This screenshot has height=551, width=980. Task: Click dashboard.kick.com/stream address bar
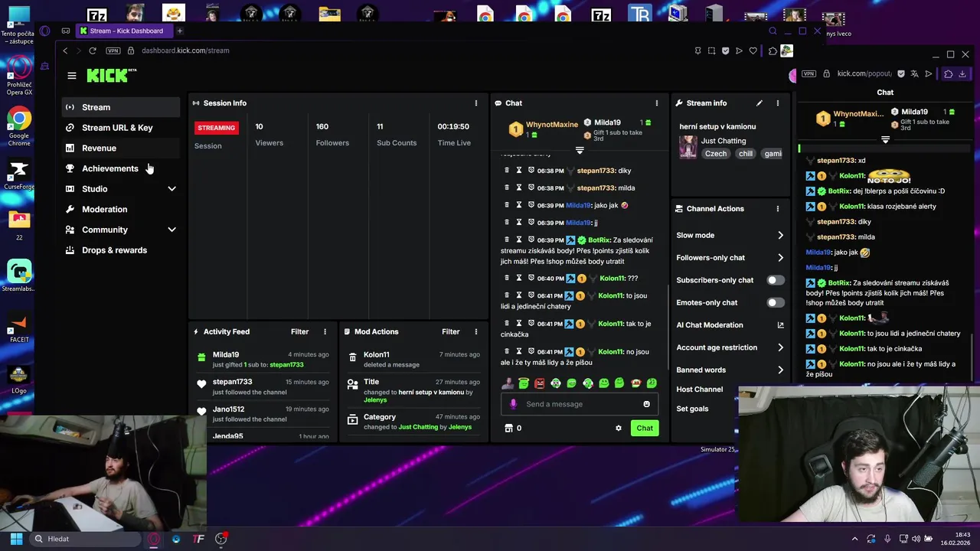[x=185, y=51]
